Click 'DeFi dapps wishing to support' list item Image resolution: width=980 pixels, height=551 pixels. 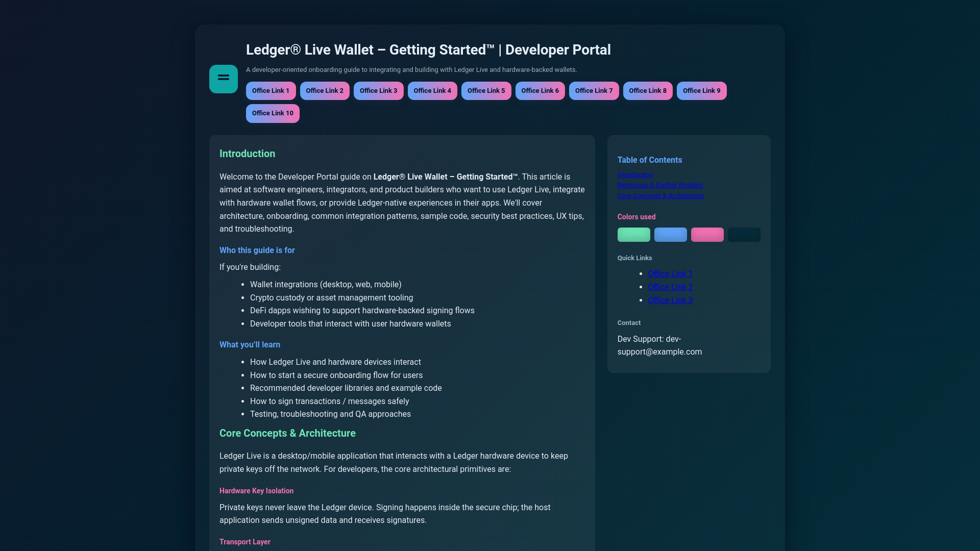[x=362, y=311]
